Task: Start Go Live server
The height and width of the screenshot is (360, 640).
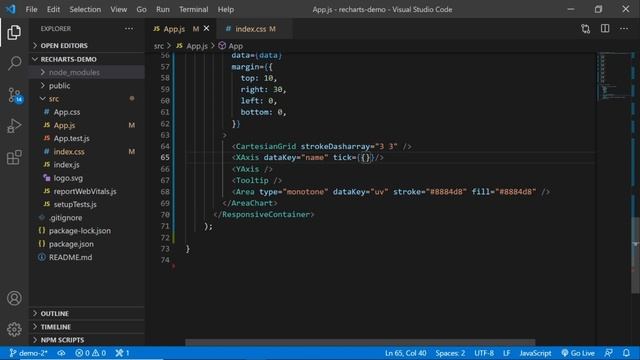Action: point(578,353)
